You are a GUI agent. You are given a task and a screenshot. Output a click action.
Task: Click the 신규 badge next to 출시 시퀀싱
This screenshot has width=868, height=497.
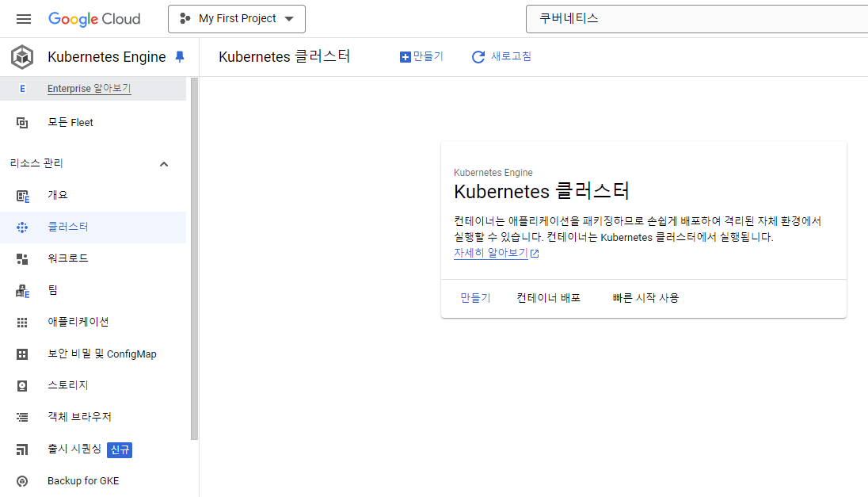pos(120,449)
